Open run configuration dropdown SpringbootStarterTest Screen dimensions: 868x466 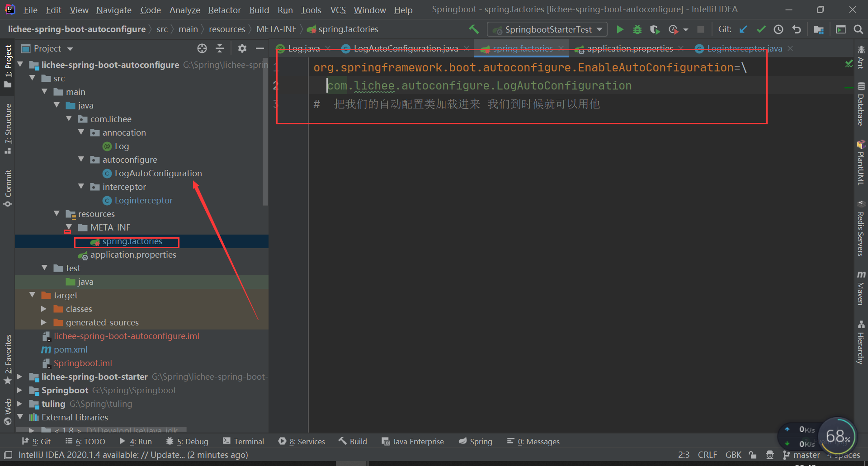[547, 29]
